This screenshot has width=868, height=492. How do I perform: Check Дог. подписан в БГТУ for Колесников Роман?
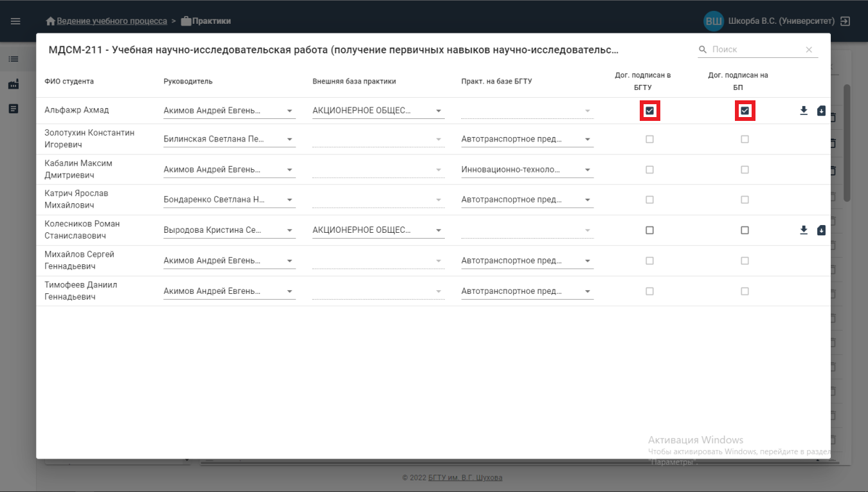(x=649, y=230)
